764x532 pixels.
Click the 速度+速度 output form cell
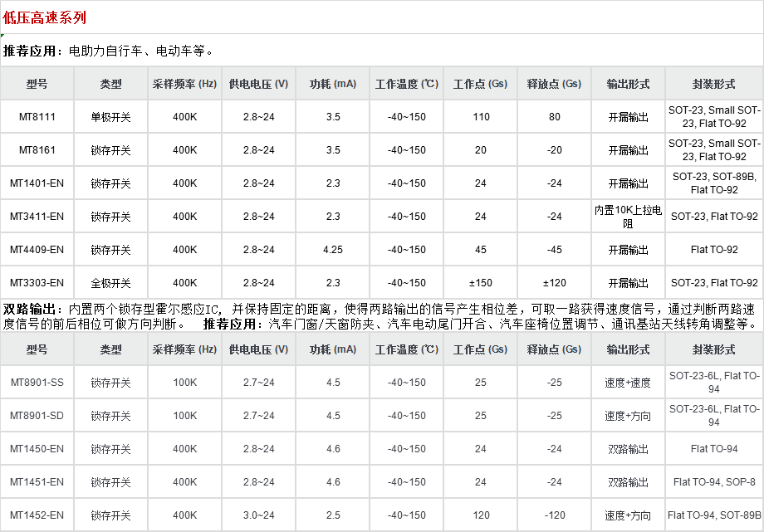point(628,383)
